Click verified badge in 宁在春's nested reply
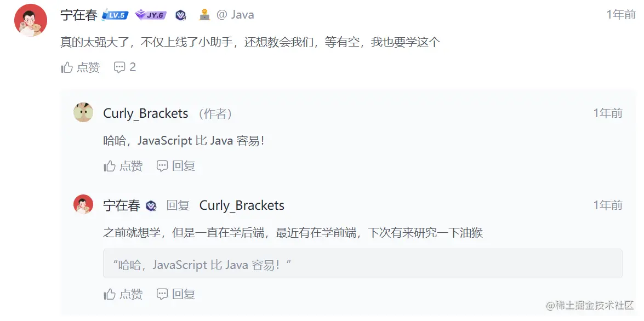644x321 pixels. (x=152, y=205)
